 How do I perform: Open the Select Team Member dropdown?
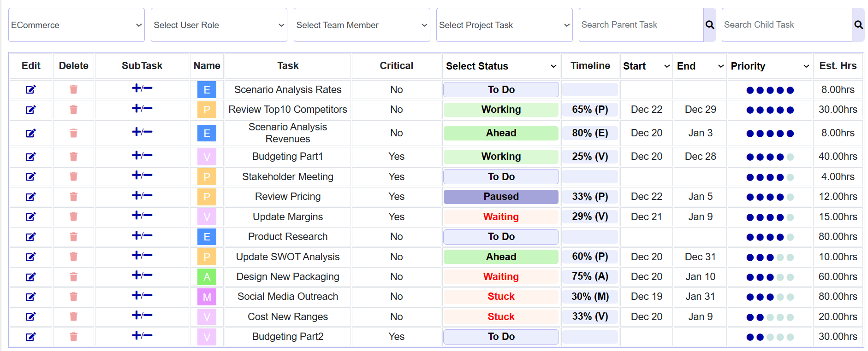[x=362, y=25]
